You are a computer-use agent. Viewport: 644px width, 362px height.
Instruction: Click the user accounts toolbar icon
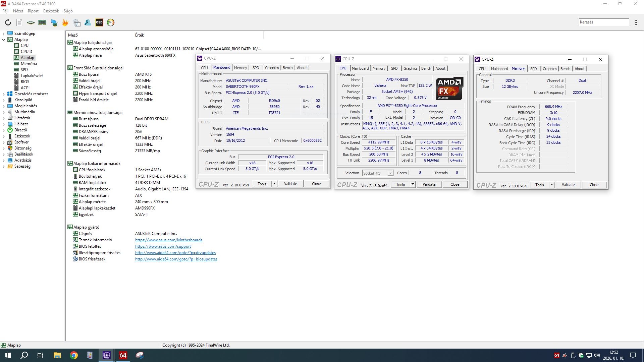[x=88, y=22]
